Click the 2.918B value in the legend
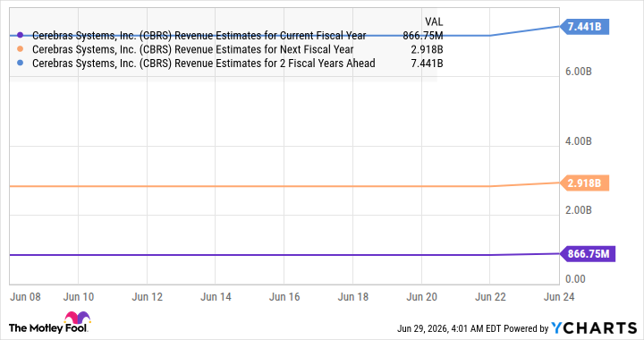The width and height of the screenshot is (644, 340). tap(427, 50)
